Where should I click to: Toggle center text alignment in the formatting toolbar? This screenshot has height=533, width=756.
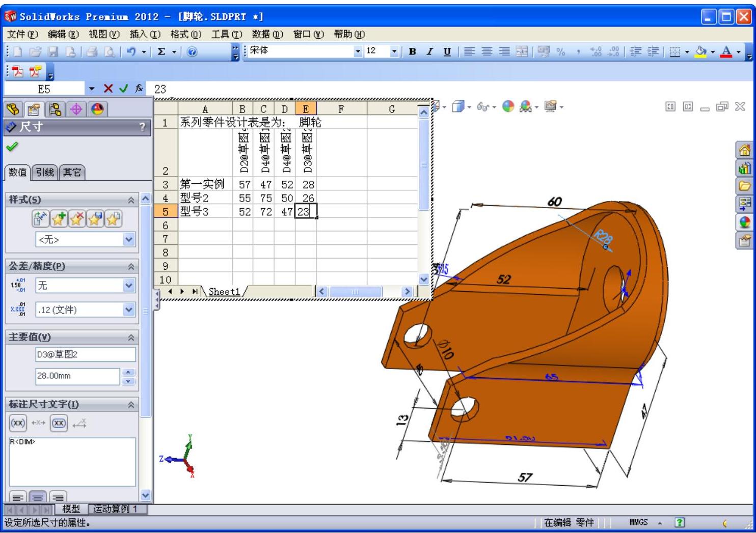point(487,51)
